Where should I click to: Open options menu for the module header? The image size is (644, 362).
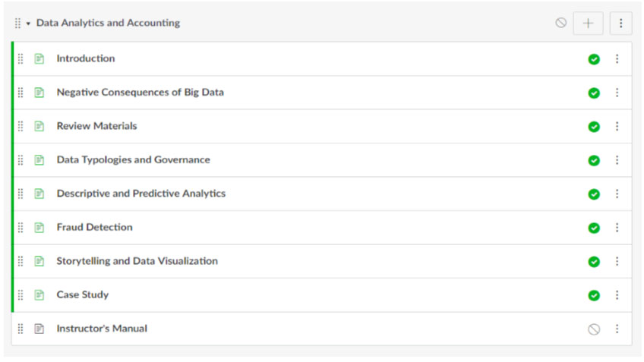point(620,23)
